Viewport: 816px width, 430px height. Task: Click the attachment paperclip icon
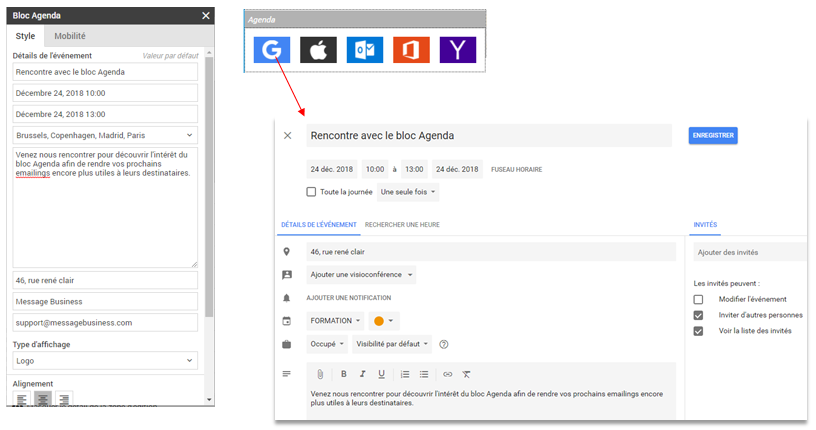click(320, 374)
